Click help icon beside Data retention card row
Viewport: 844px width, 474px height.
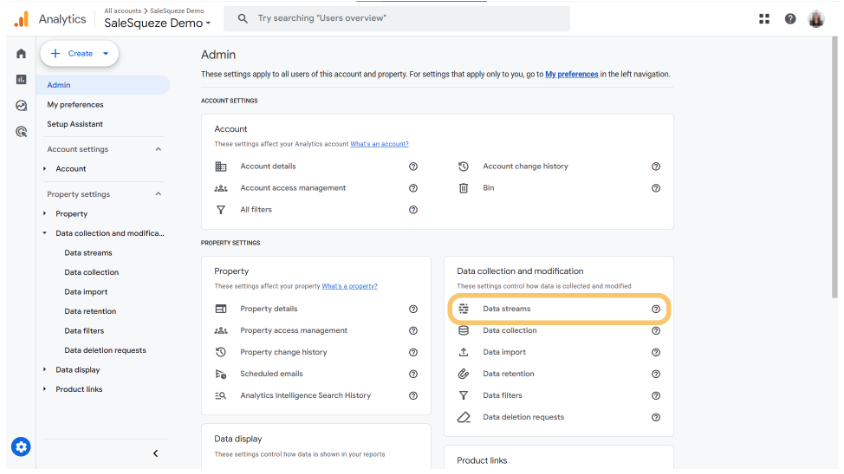656,373
